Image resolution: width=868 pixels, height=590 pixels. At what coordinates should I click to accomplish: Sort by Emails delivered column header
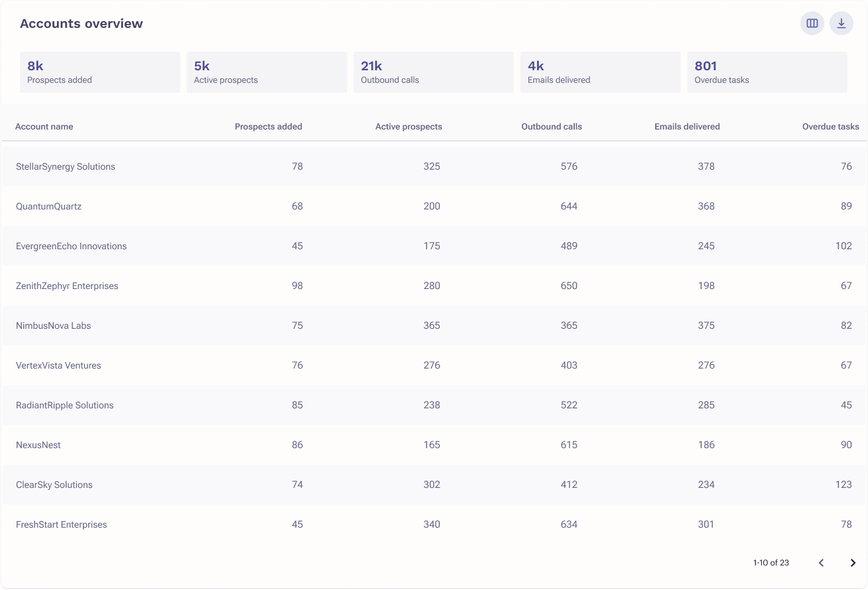(687, 127)
